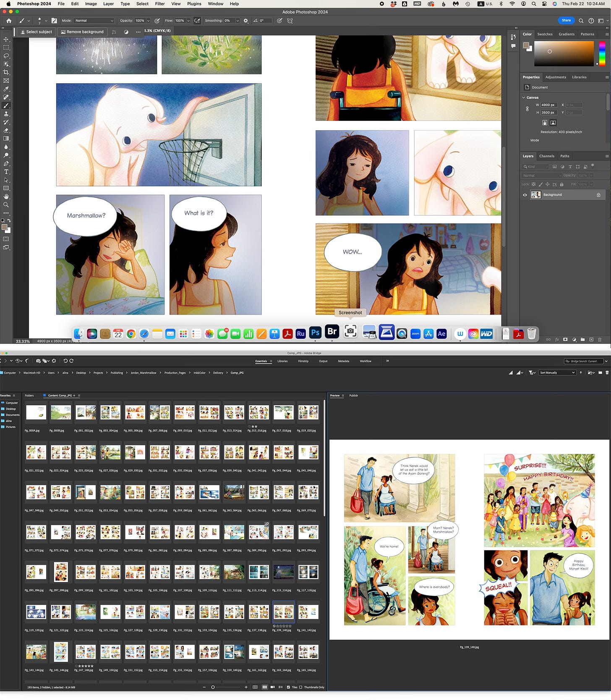The image size is (611, 700).
Task: Enable Thumbnails Only checkbox
Action: 300,687
